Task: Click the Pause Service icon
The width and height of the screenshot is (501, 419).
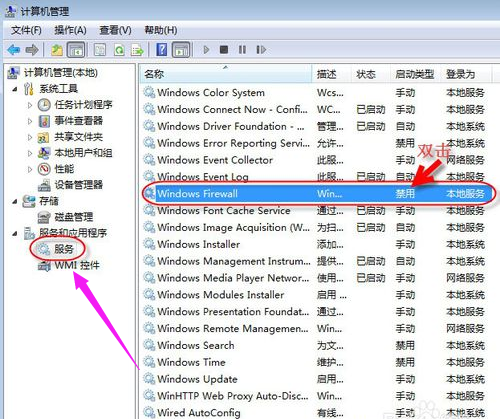Action: point(242,50)
